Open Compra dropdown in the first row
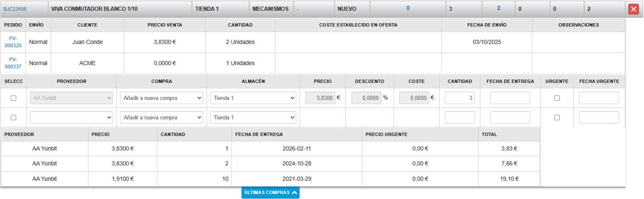 click(161, 98)
